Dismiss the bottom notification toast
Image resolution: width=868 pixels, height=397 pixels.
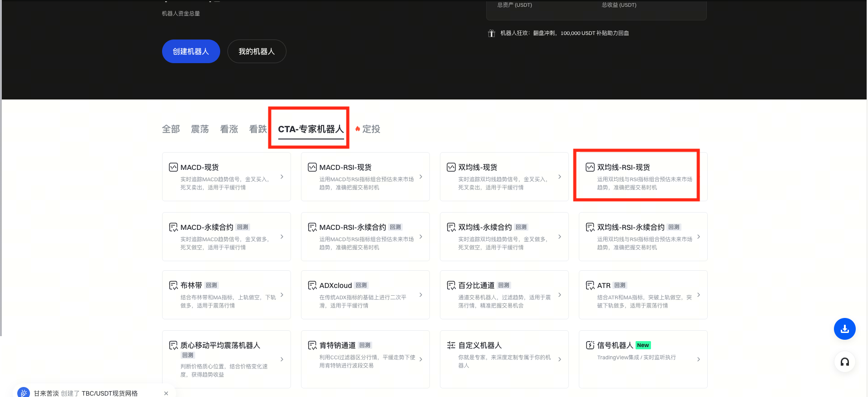click(x=166, y=393)
